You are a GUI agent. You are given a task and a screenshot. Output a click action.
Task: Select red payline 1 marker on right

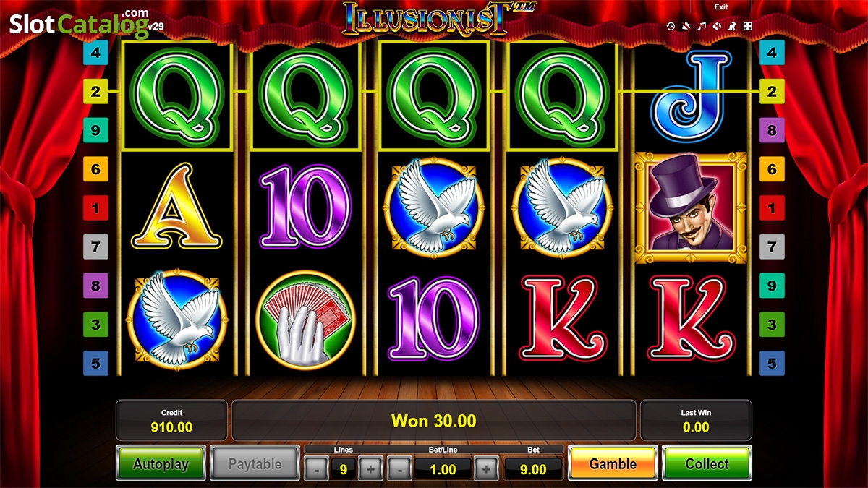click(772, 209)
